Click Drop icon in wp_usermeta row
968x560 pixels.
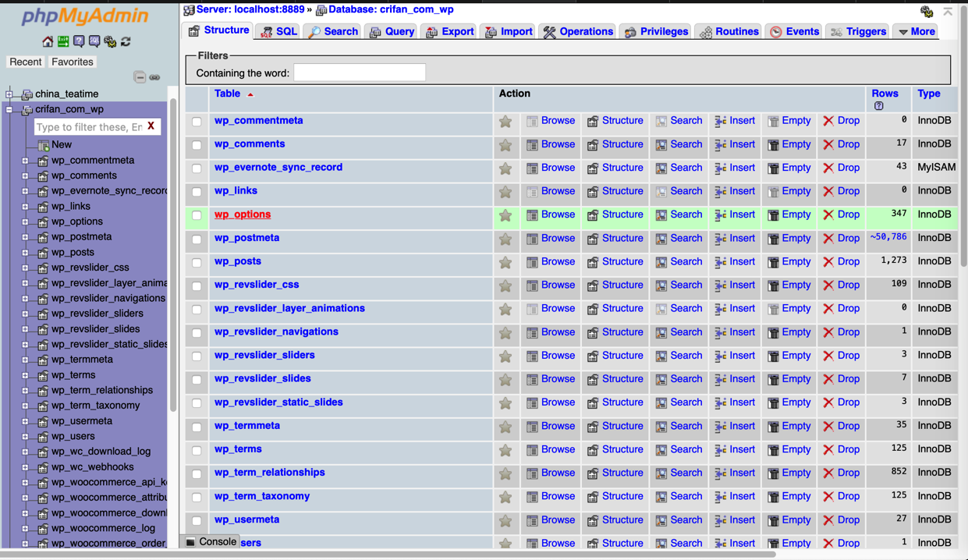tap(828, 520)
